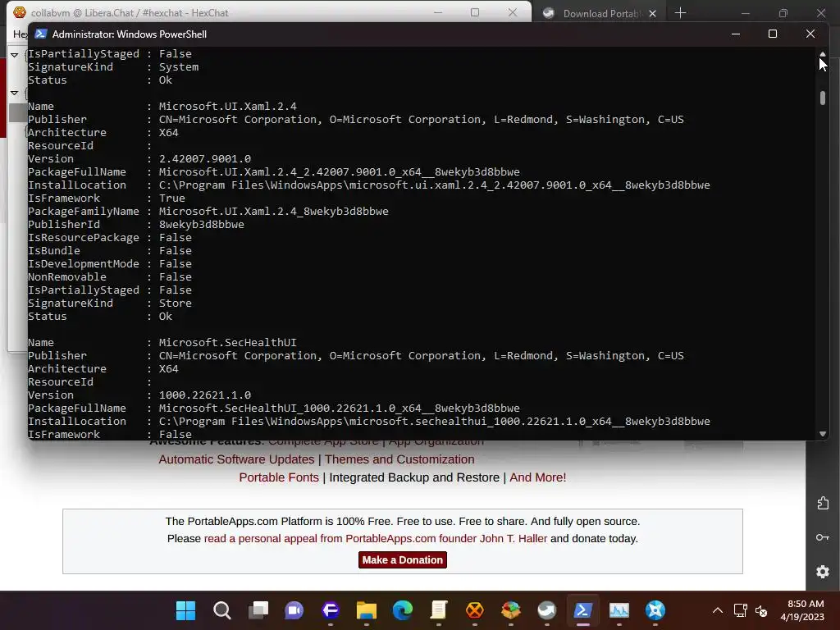The image size is (840, 630).
Task: Maximize the PowerShell window
Action: [773, 34]
